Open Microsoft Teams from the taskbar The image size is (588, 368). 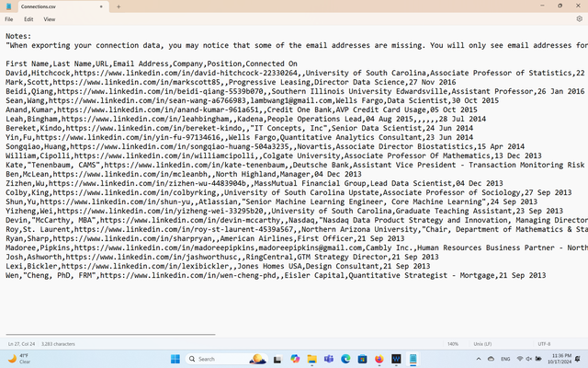pos(329,359)
